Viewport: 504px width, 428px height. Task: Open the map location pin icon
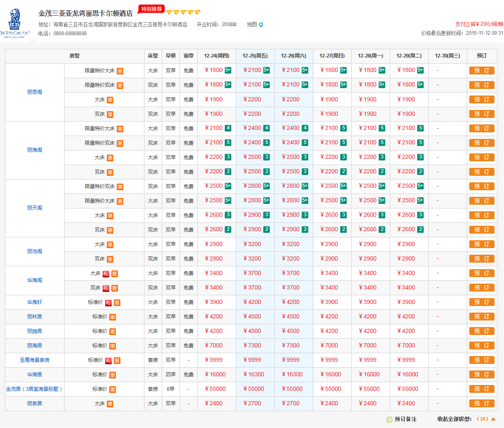(x=261, y=25)
